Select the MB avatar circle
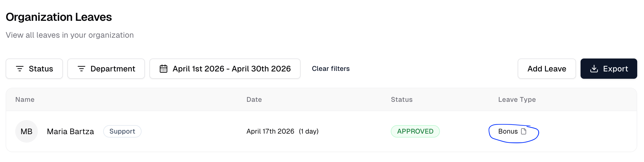Screen dimensions: 644x162 pyautogui.click(x=27, y=131)
